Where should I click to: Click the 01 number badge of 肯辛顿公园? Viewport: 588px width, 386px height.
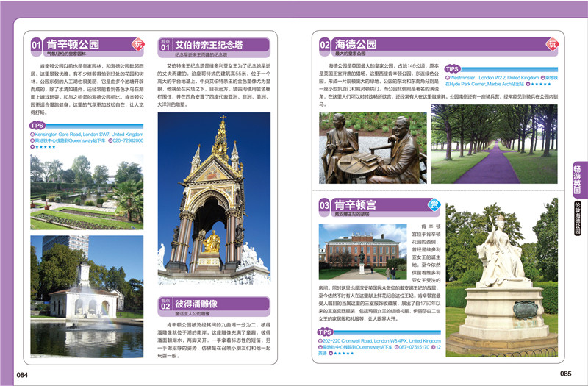(36, 45)
